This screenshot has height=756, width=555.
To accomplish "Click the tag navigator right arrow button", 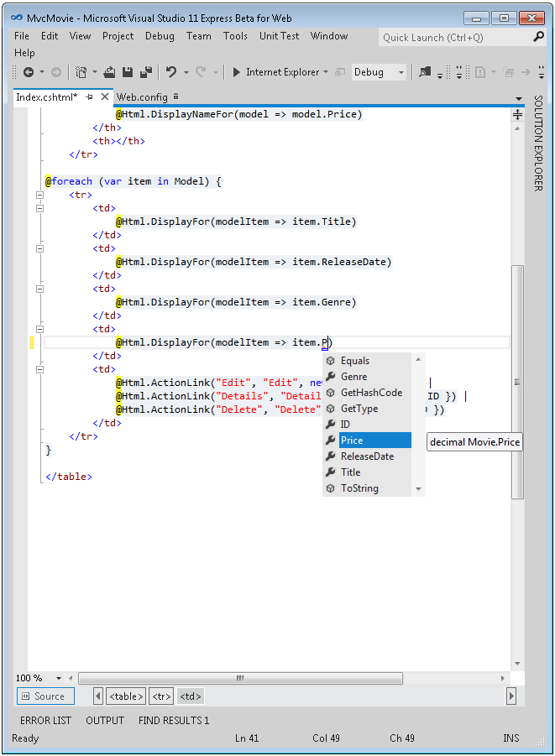I will 511,696.
